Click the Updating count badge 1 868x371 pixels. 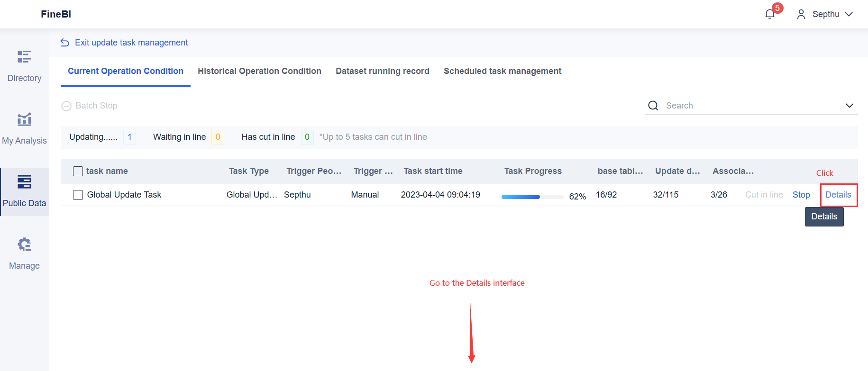129,137
